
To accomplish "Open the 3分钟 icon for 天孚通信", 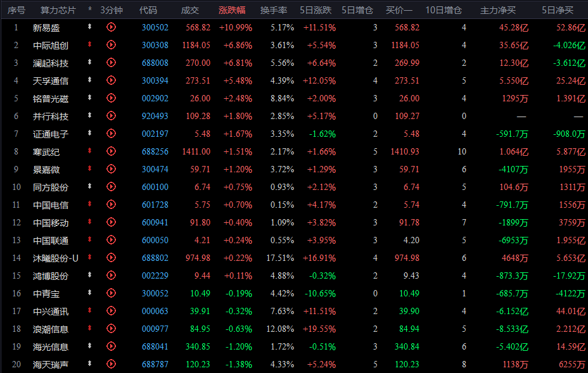I will [111, 80].
